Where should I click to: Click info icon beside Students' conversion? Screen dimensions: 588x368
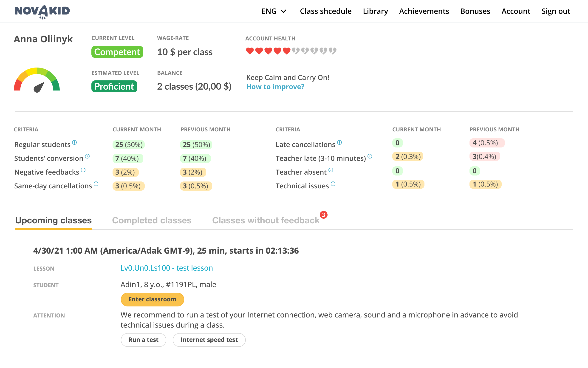tap(87, 156)
